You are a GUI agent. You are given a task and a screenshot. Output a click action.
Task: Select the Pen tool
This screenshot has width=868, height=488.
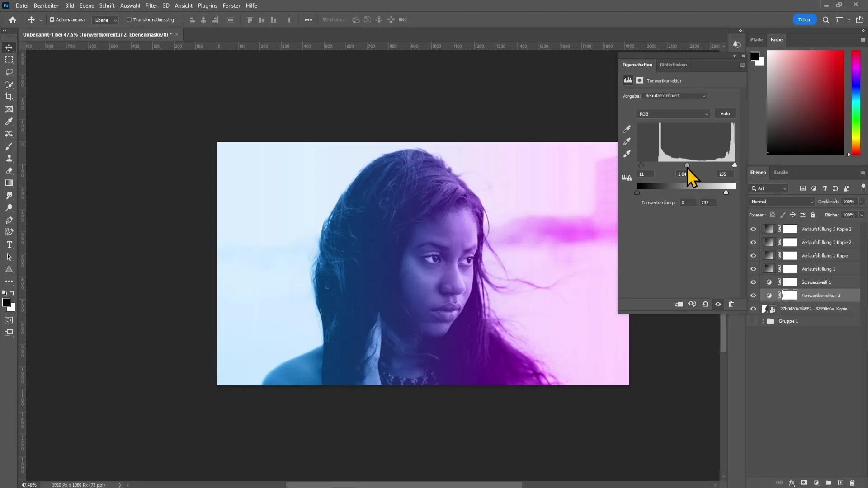[x=9, y=220]
